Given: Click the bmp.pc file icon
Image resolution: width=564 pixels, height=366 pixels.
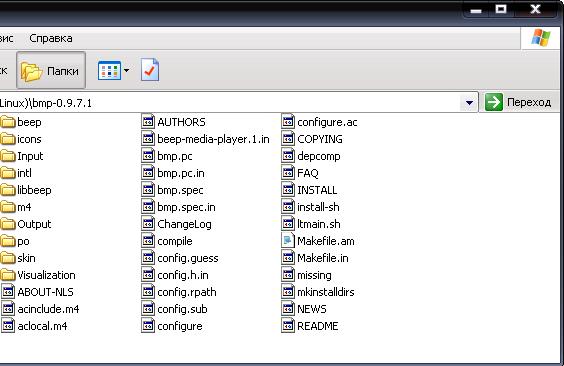Looking at the screenshot, I should pyautogui.click(x=147, y=156).
